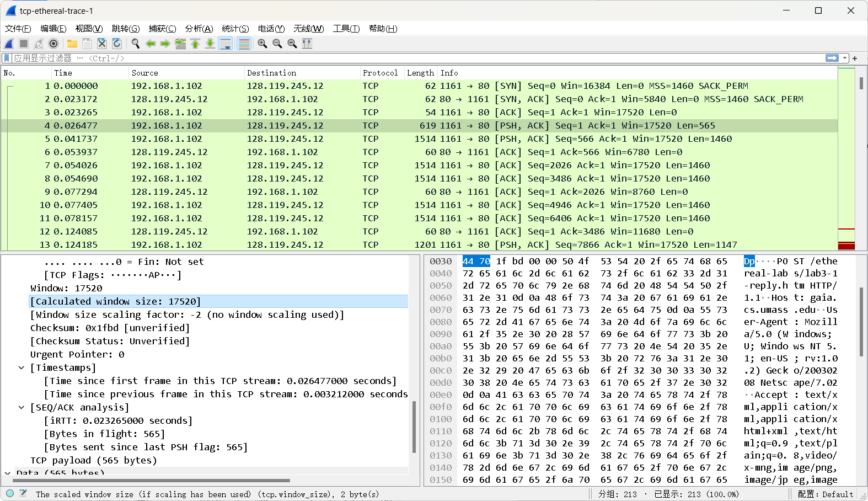The image size is (868, 501).
Task: Open the 工具(T) menu
Action: point(346,29)
